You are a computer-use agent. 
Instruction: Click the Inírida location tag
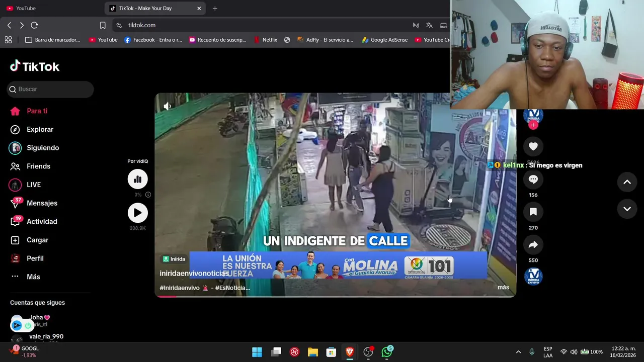174,259
